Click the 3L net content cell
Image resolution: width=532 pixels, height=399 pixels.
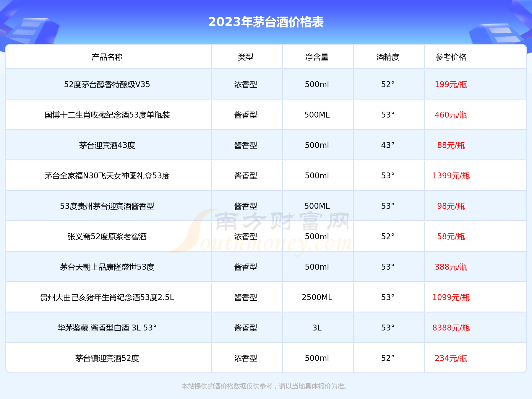317,328
